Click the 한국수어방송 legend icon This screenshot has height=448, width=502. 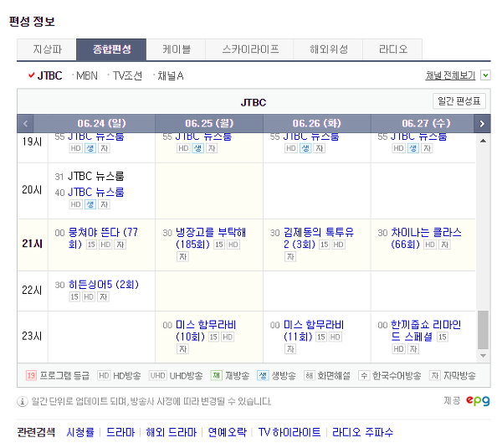point(364,375)
